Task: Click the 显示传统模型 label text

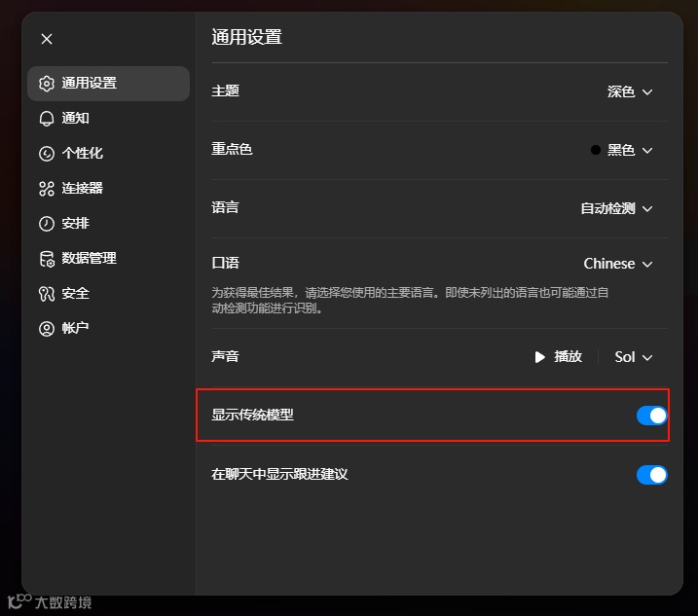Action: tap(252, 415)
